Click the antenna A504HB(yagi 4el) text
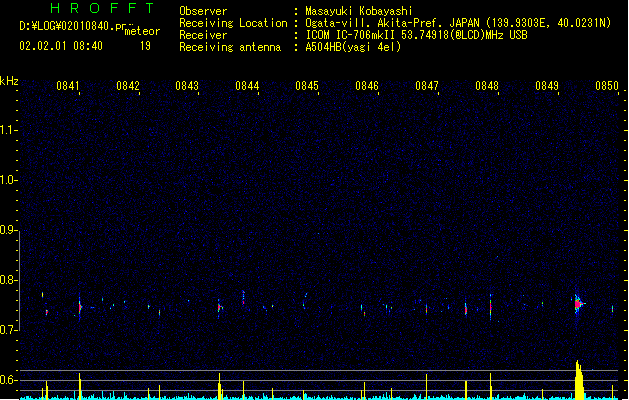 tap(353, 47)
